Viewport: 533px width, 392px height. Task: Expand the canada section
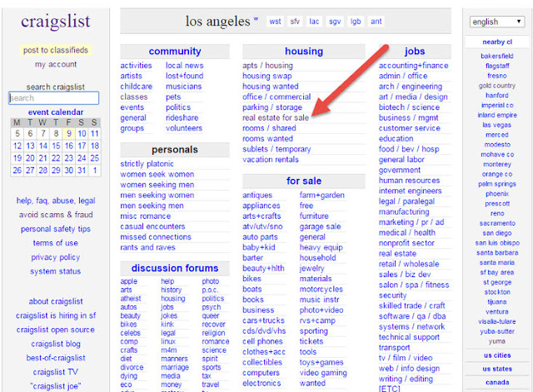(x=497, y=383)
